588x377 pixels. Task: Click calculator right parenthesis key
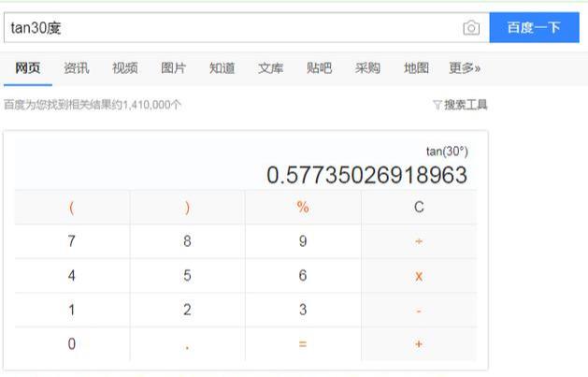click(x=187, y=208)
